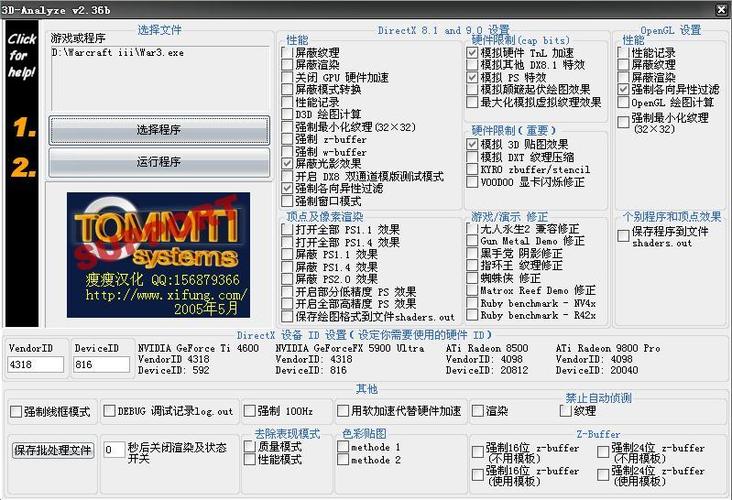Enable Gun Metal Demo 修正 checkbox

point(474,241)
